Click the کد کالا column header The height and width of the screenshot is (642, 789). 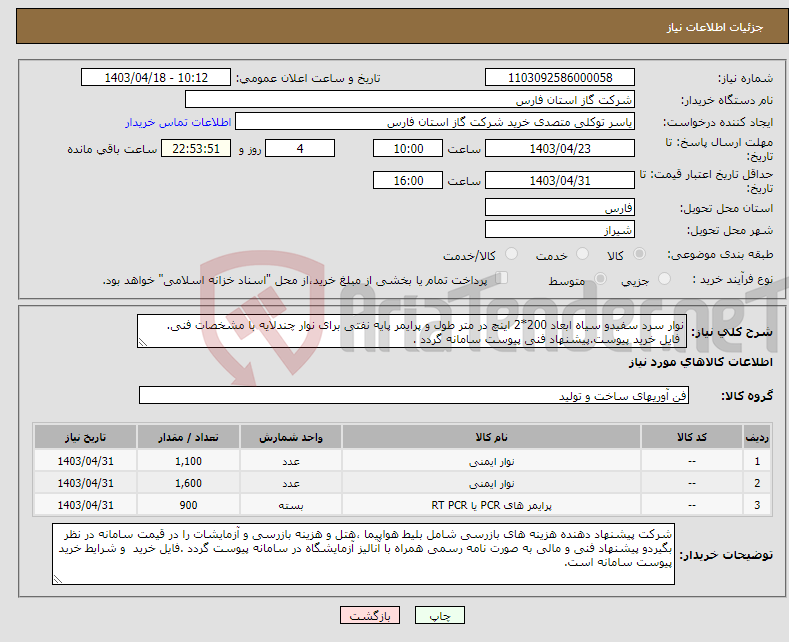pyautogui.click(x=691, y=437)
